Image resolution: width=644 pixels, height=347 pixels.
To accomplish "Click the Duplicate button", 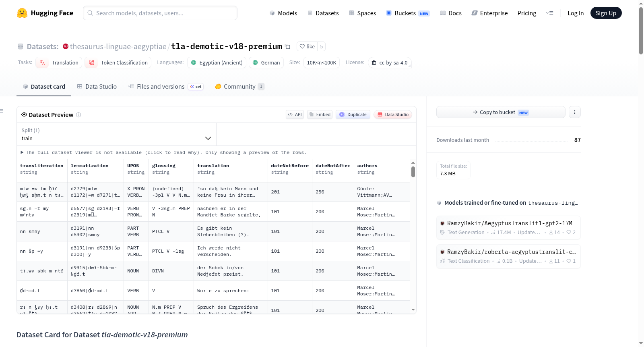I will coord(353,114).
